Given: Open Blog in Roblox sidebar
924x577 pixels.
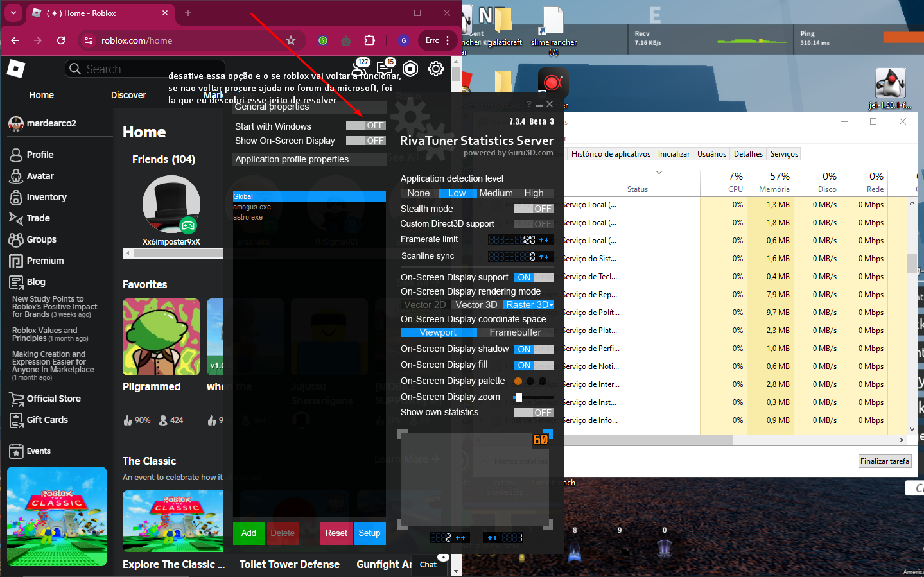Looking at the screenshot, I should point(28,282).
